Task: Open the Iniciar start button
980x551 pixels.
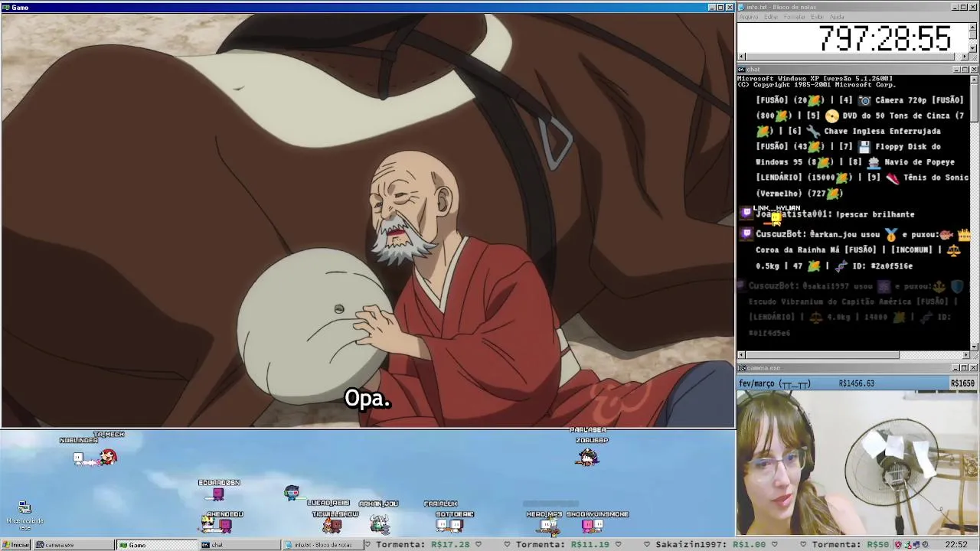Action: tap(15, 545)
